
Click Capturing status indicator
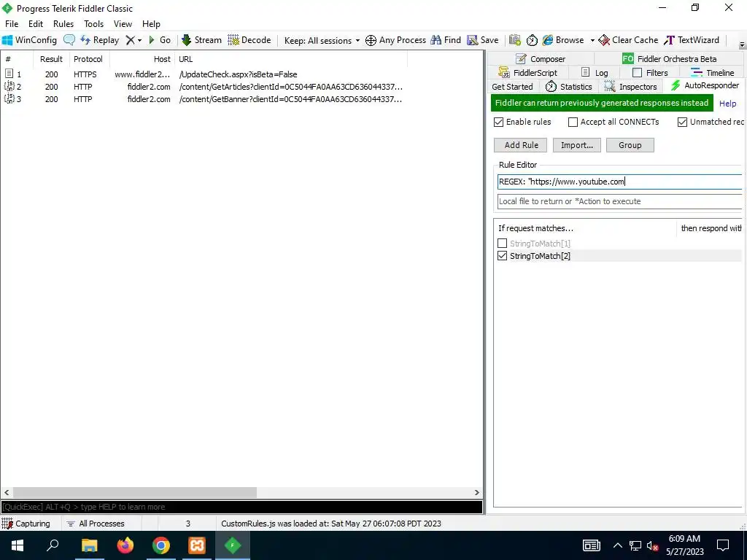point(26,524)
